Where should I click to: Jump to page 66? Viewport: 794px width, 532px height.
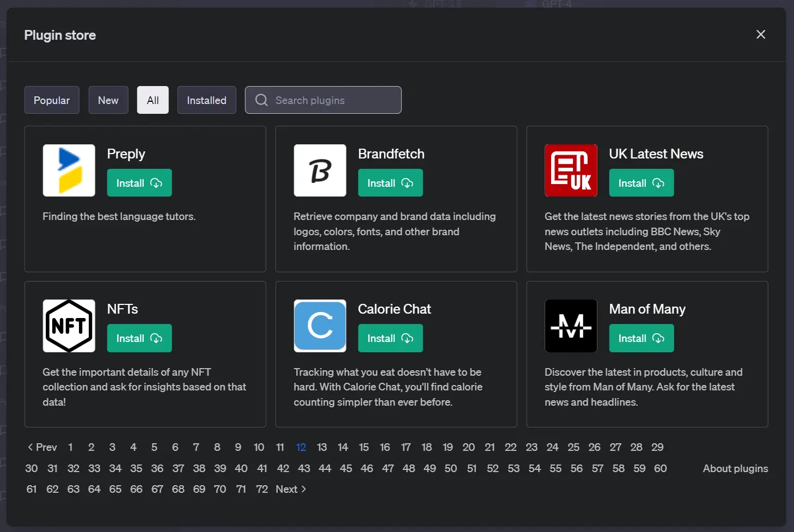[x=136, y=489]
